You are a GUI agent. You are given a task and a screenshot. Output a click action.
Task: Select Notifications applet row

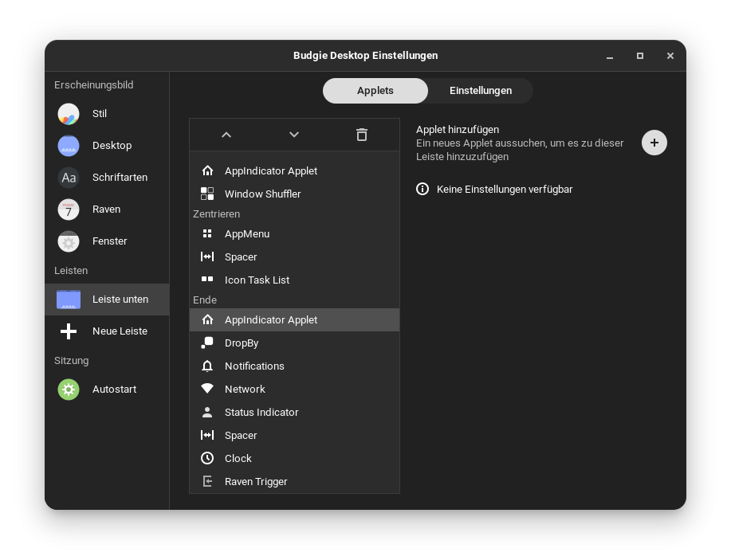(x=294, y=366)
